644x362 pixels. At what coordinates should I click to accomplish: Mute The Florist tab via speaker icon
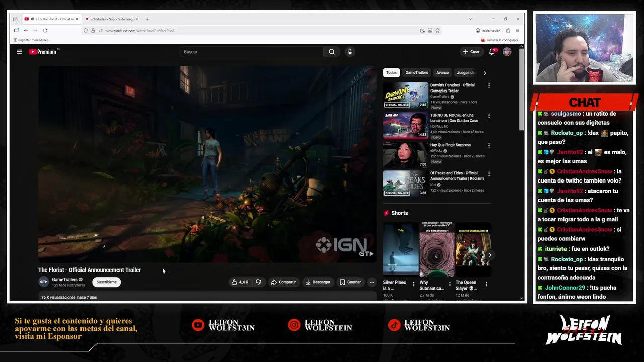pyautogui.click(x=32, y=19)
